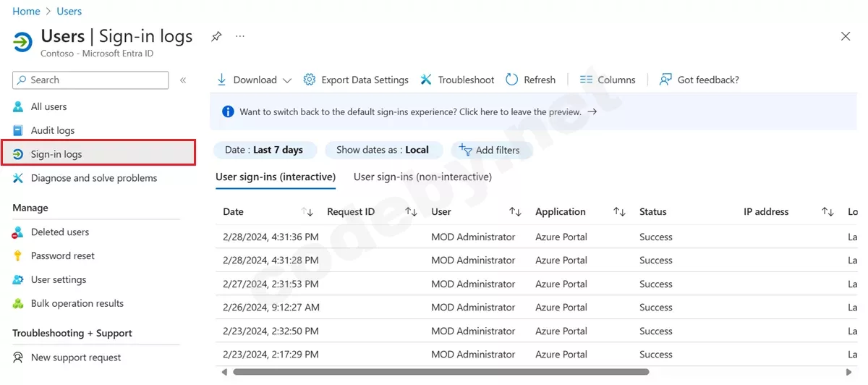The image size is (868, 385).
Task: Collapse the left navigation sidebar
Action: (x=183, y=80)
